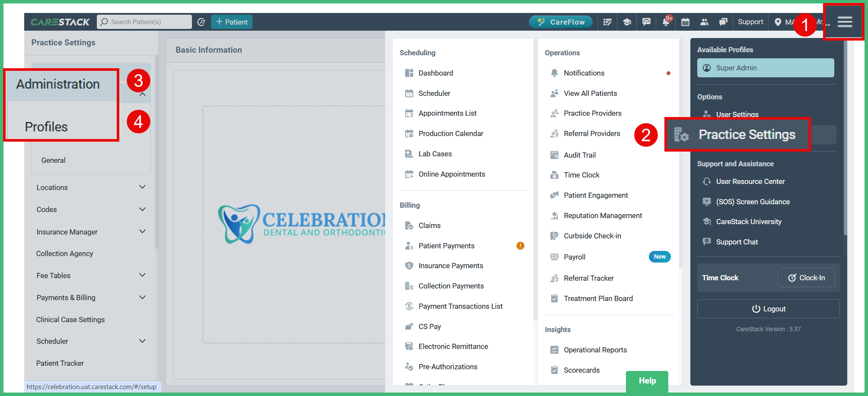This screenshot has height=396, width=868.
Task: Click the + Patient button
Action: (232, 22)
